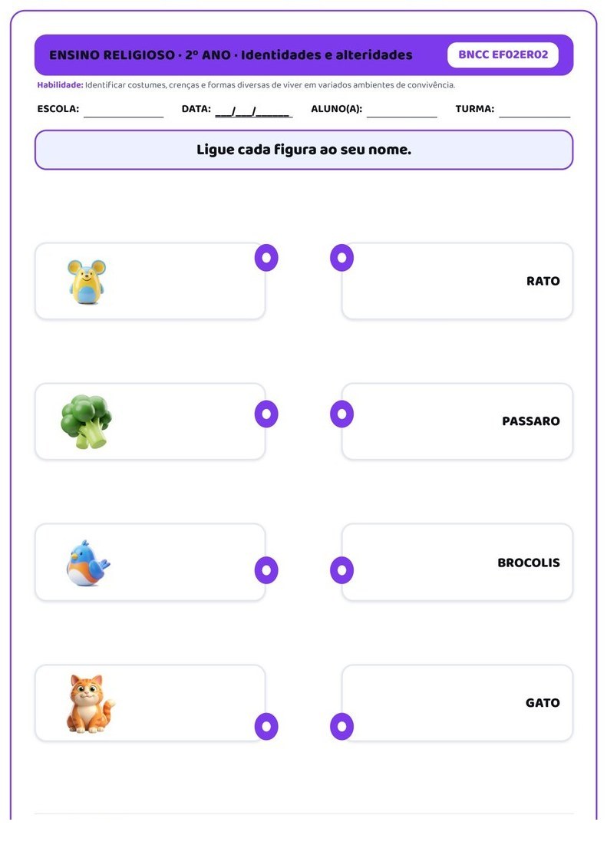Click the ESCOLA blank line field
This screenshot has height=868, width=607.
coord(124,111)
